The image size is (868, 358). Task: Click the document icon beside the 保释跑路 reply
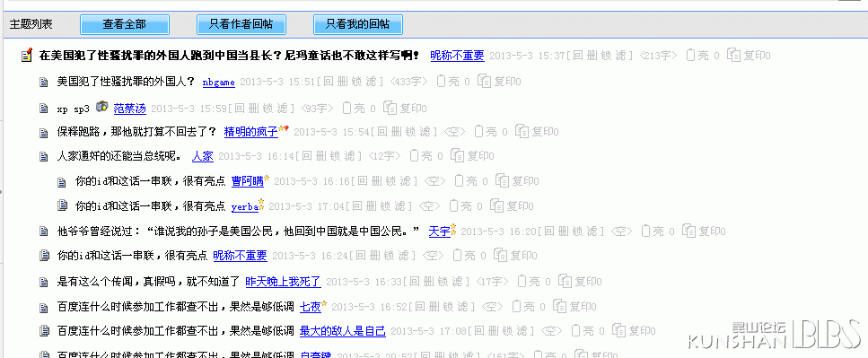44,133
